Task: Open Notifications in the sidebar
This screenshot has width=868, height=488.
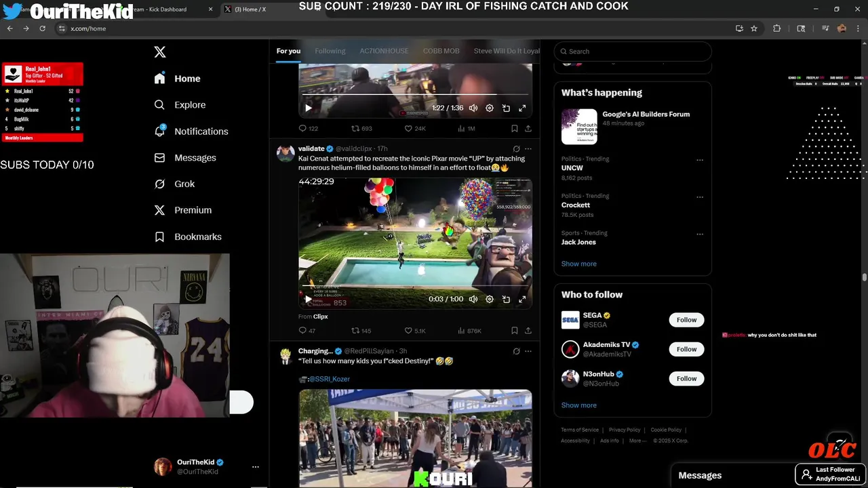Action: [191, 131]
